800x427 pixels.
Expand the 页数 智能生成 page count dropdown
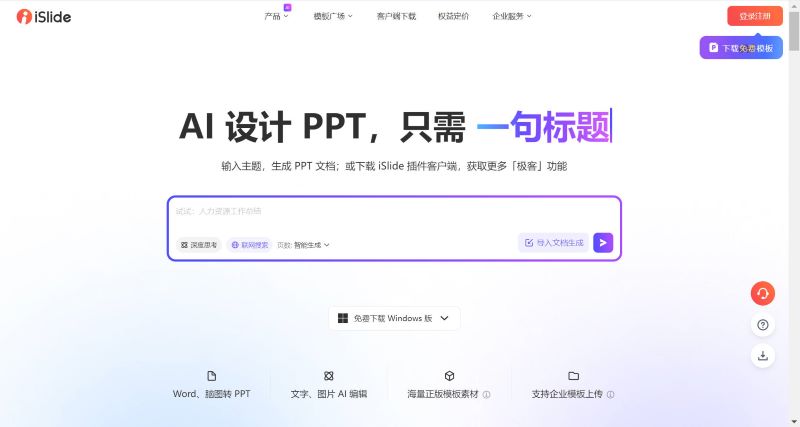pos(303,244)
